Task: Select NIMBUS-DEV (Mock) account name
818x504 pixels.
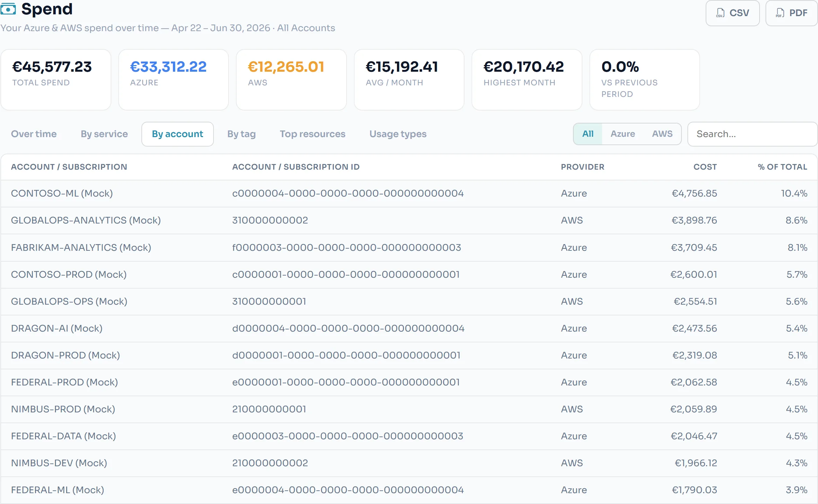Action: pos(59,463)
